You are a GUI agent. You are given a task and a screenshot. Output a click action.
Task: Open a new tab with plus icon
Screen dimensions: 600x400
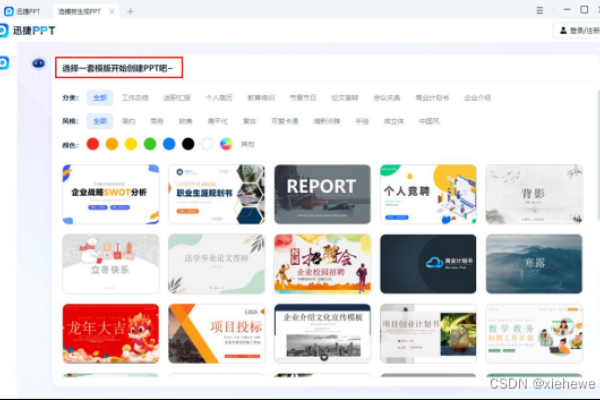tap(130, 11)
